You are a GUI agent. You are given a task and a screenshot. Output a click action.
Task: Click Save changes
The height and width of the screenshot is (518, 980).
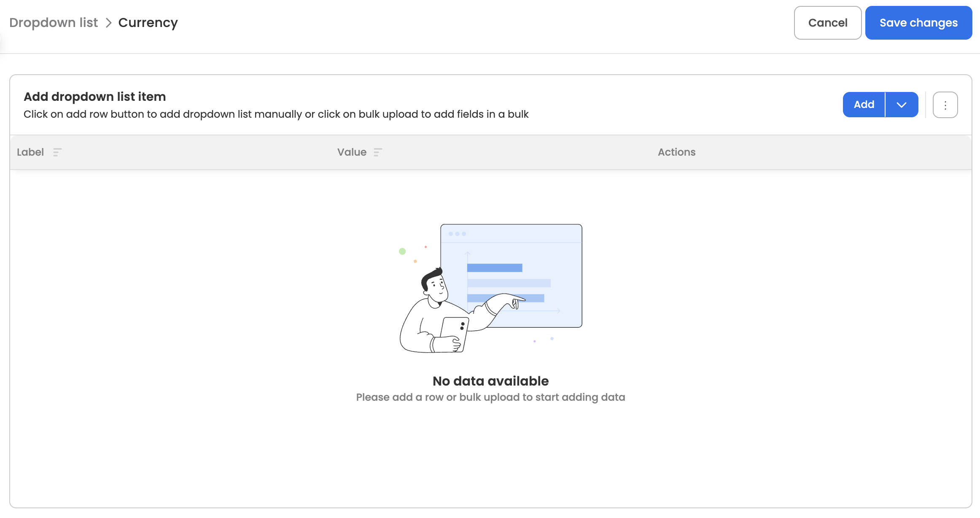918,23
